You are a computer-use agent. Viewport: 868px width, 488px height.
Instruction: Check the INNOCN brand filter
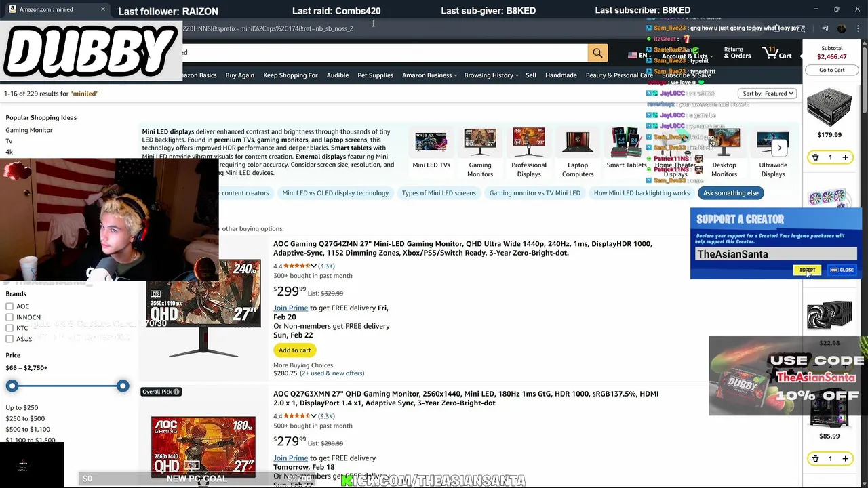click(9, 317)
